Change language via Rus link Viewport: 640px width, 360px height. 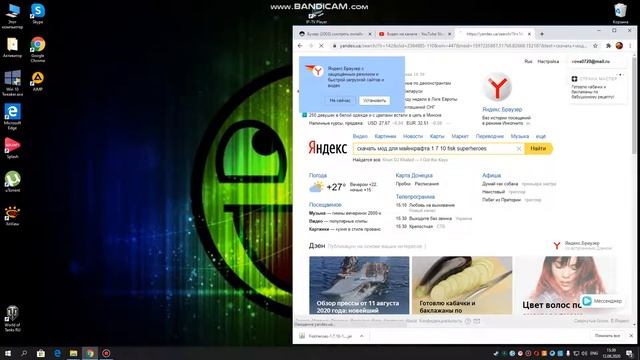(x=528, y=62)
